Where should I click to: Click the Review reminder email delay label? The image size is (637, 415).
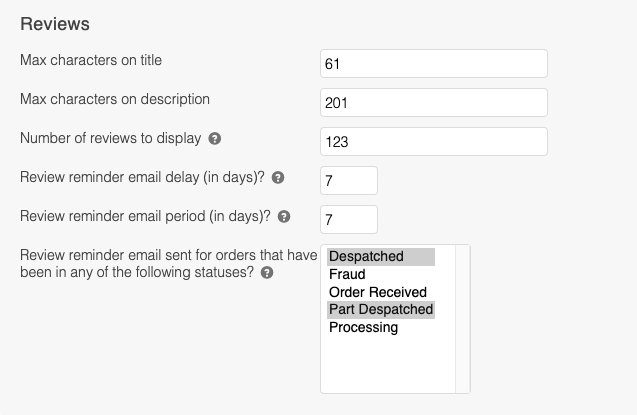[x=142, y=177]
